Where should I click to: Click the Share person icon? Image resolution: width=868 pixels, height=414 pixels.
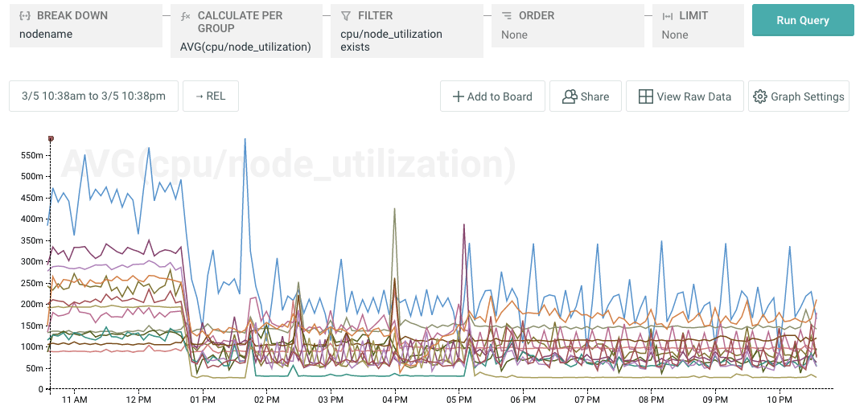[x=570, y=96]
